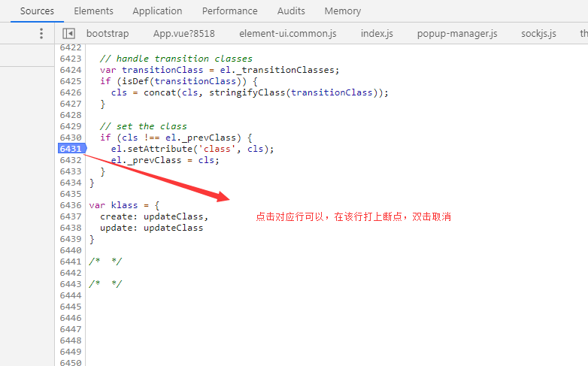Set a breakpoint on line number 6437
Viewport: 588px width, 366px height.
[x=71, y=216]
